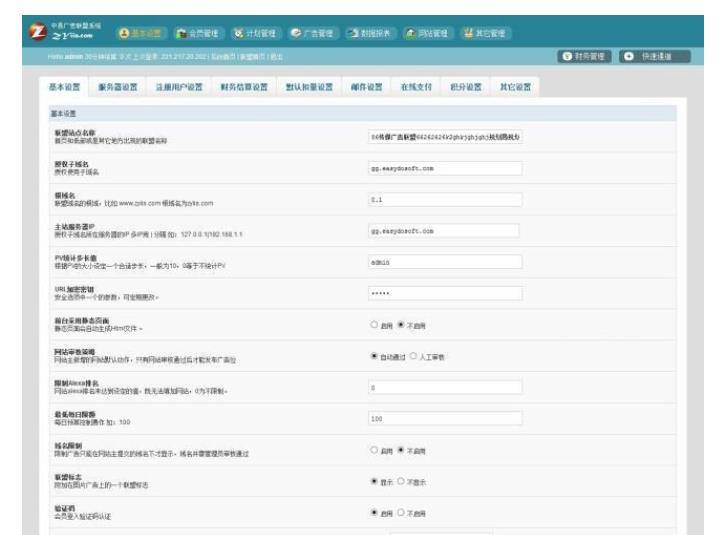Switch to the 财务结算设置 tab

[244, 87]
